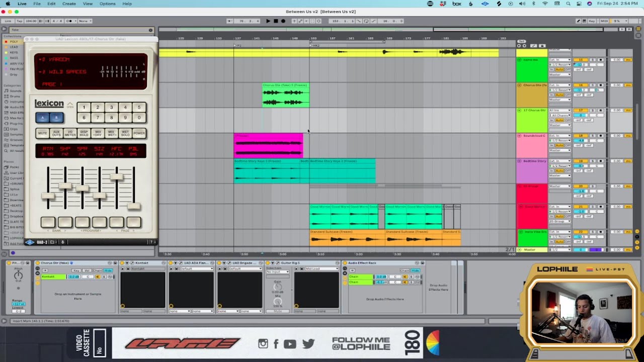
Task: Click the Tap tempo button
Action: coord(20,21)
